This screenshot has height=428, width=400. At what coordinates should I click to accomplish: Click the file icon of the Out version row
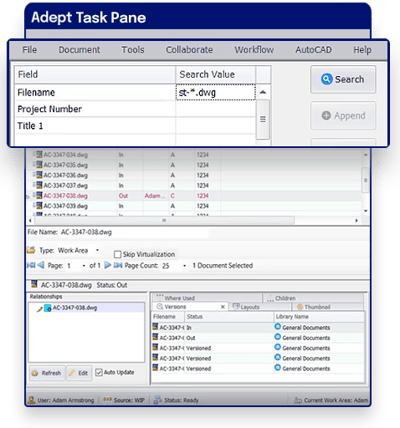[x=155, y=337]
